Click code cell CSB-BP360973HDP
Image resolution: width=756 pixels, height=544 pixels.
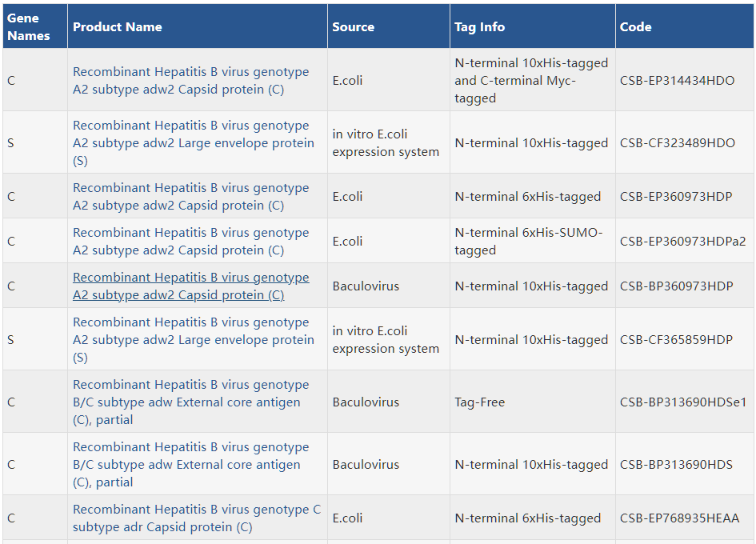click(676, 286)
